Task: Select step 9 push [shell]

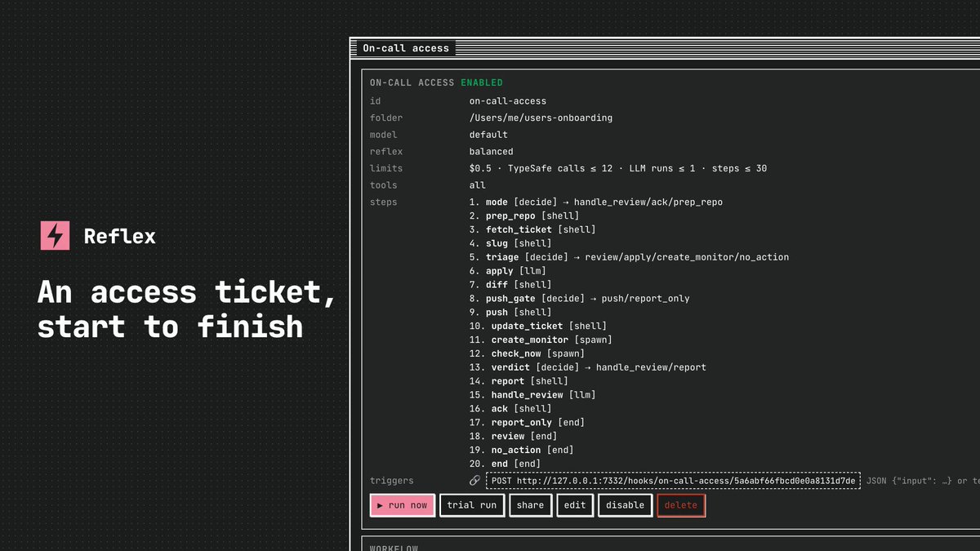Action: pos(510,313)
